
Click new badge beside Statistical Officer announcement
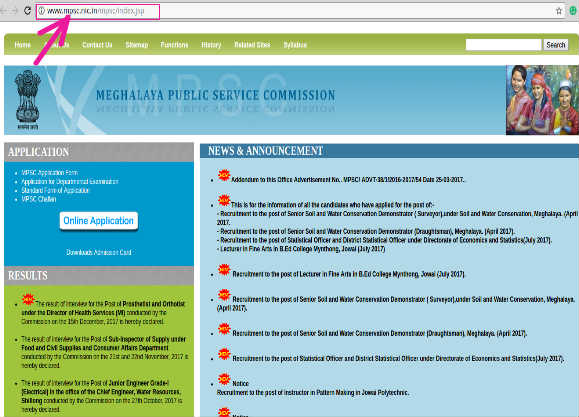click(x=224, y=354)
